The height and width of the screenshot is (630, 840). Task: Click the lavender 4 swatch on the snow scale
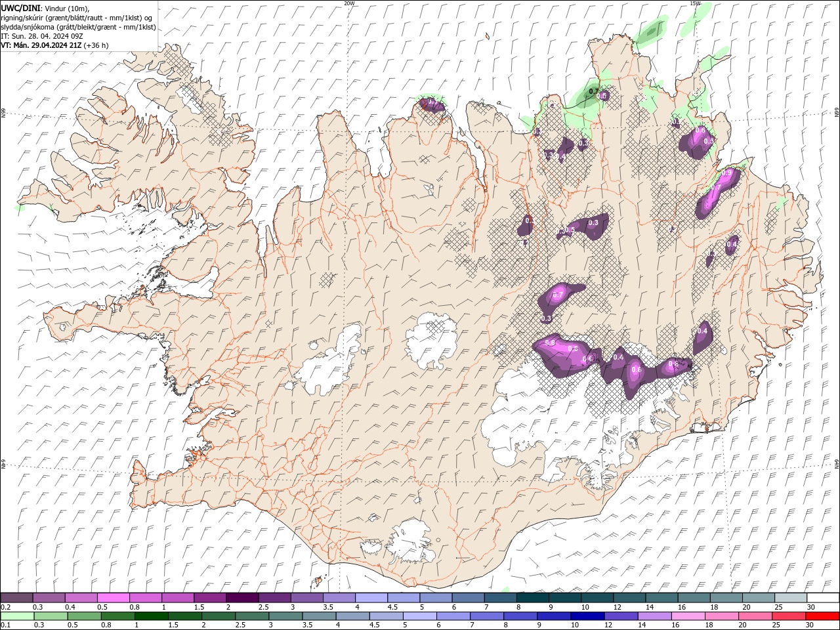(371, 598)
